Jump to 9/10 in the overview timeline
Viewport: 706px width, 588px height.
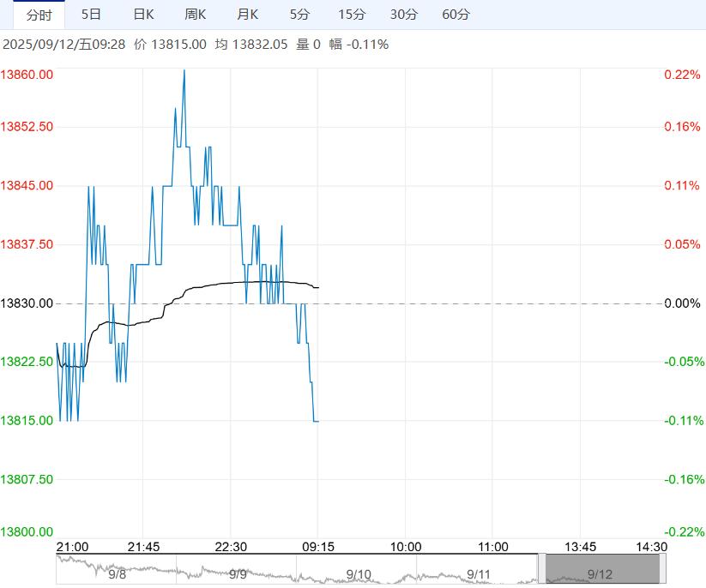tap(359, 574)
